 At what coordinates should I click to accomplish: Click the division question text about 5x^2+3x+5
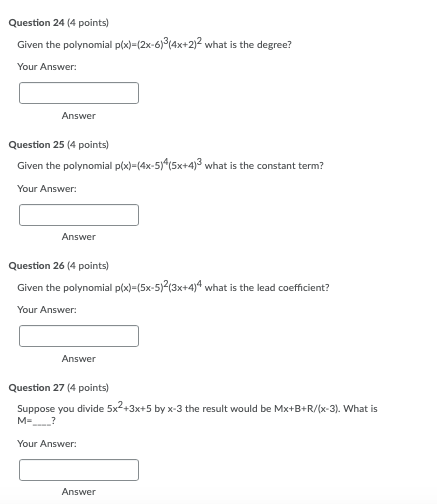point(197,414)
